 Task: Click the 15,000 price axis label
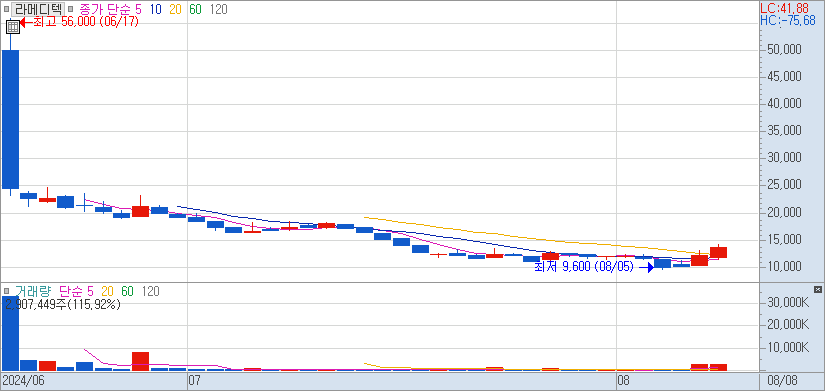coord(783,239)
